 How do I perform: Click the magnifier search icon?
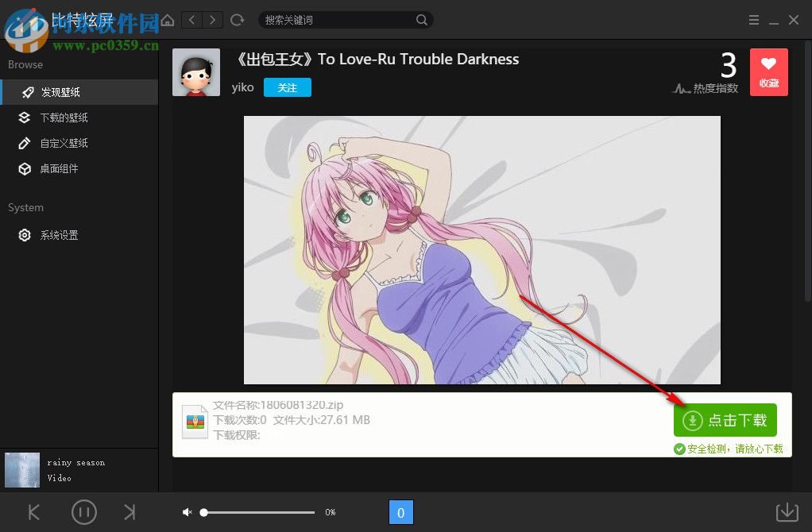(x=422, y=20)
